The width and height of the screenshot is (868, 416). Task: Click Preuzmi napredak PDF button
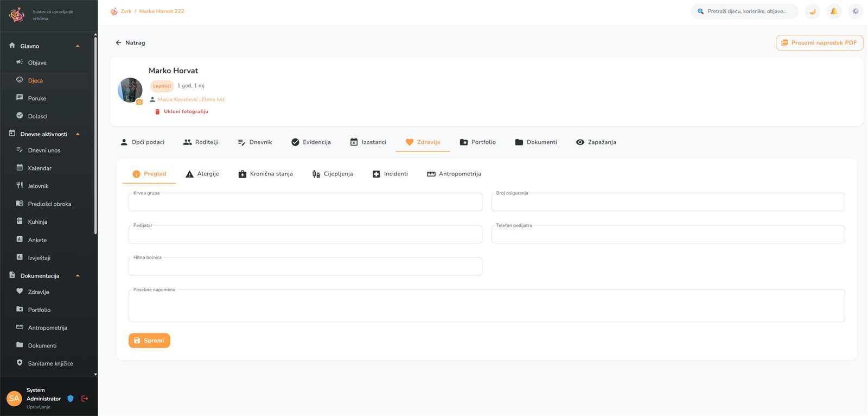819,43
